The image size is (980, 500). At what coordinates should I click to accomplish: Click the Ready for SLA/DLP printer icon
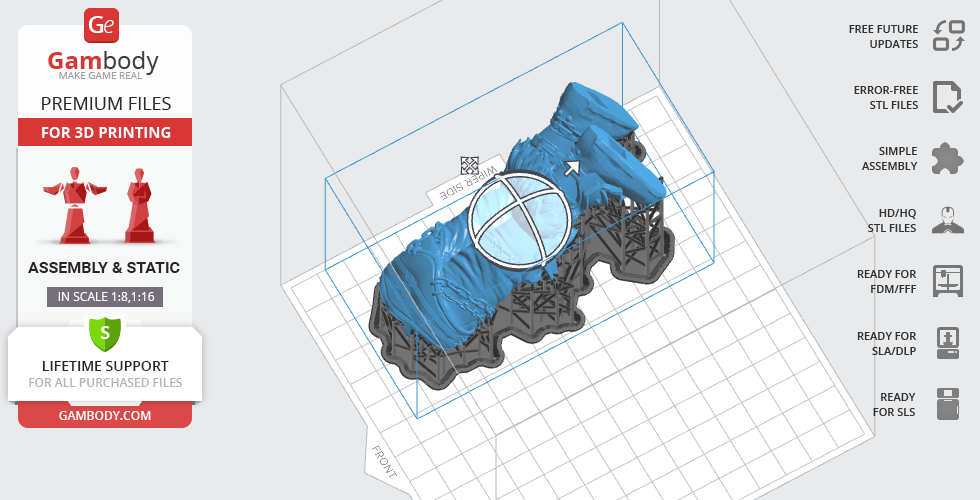[x=947, y=343]
